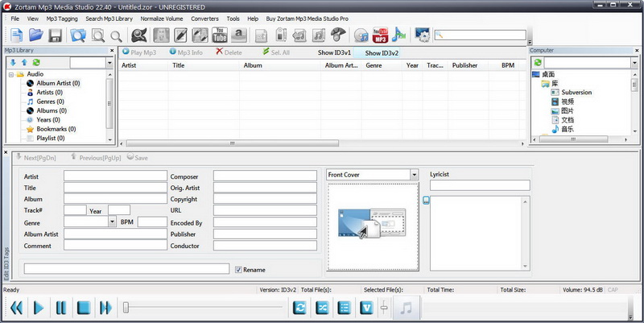This screenshot has height=323, width=644.
Task: Skip to the next track
Action: pos(105,308)
